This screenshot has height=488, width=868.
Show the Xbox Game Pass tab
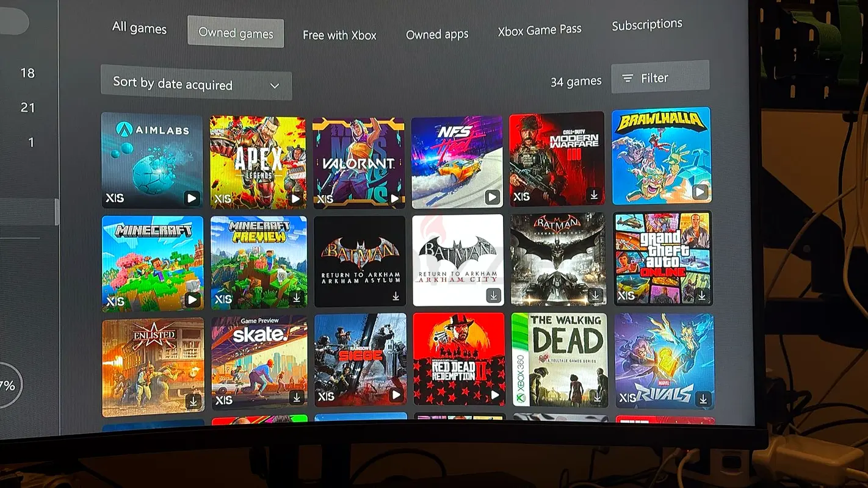[540, 30]
